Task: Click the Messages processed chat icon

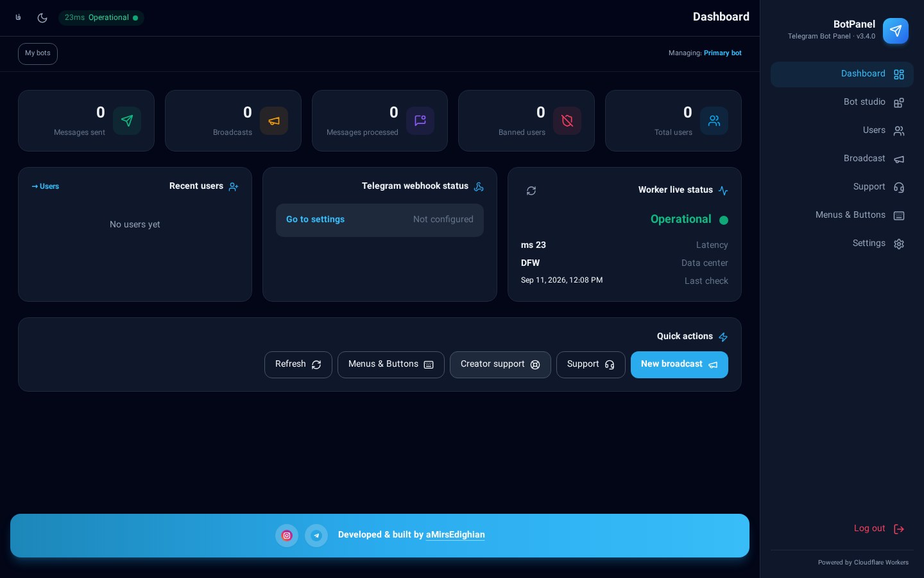Action: coord(420,121)
